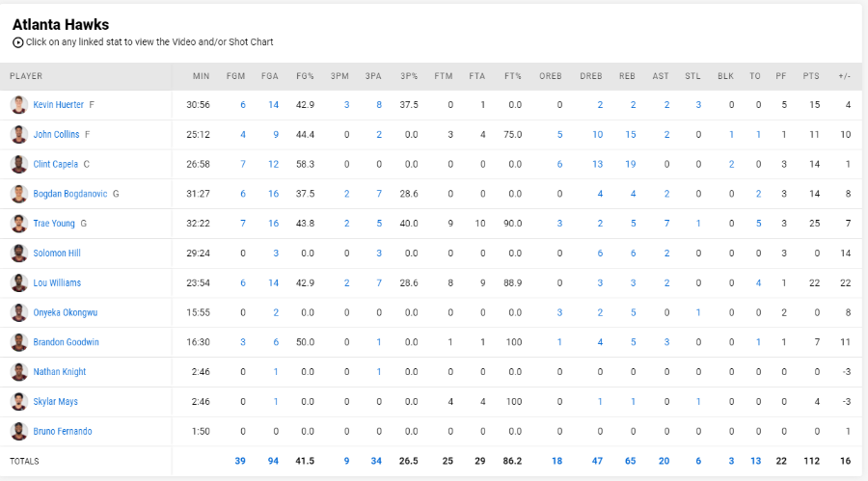Sort table by +/- column header
This screenshot has width=868, height=481.
tap(844, 76)
